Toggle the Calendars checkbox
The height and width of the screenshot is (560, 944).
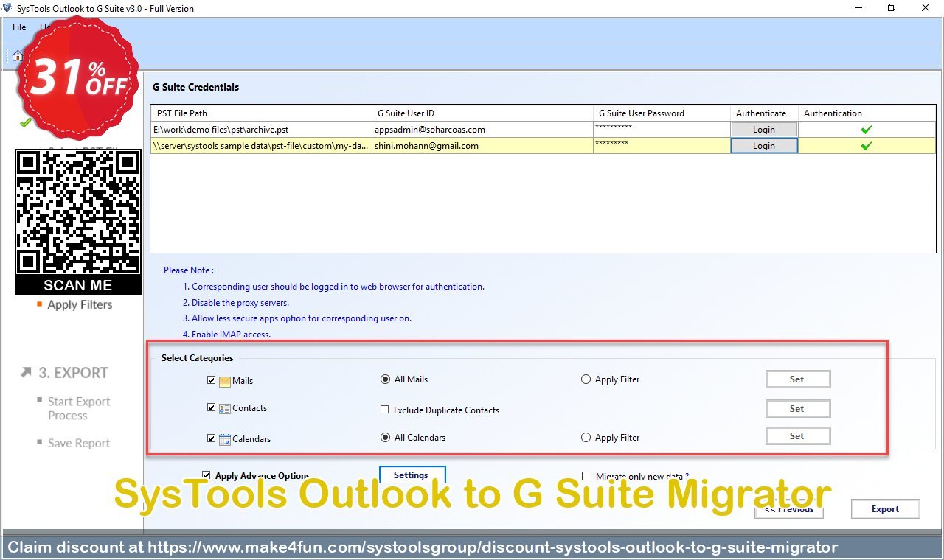(x=212, y=438)
